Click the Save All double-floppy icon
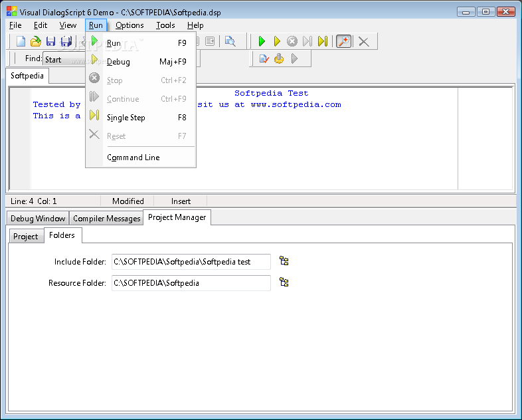The height and width of the screenshot is (420, 522). point(66,41)
